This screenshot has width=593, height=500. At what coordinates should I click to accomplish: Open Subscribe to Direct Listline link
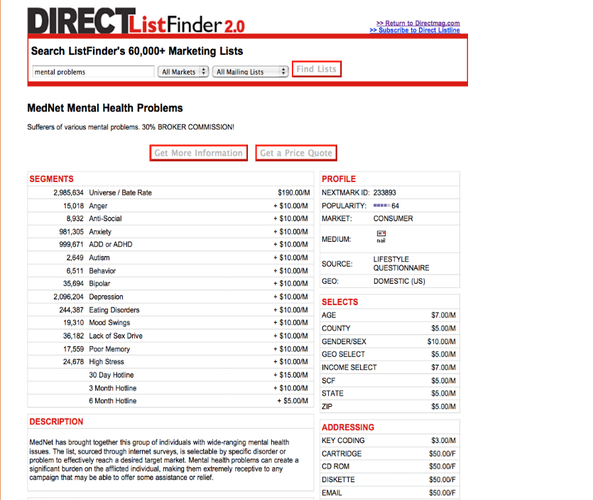(414, 30)
